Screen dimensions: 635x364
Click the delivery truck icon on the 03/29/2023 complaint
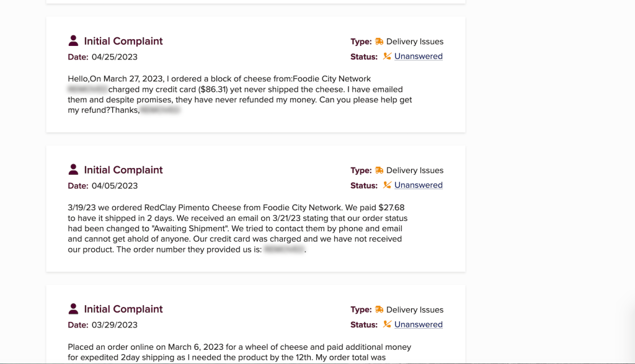point(379,309)
